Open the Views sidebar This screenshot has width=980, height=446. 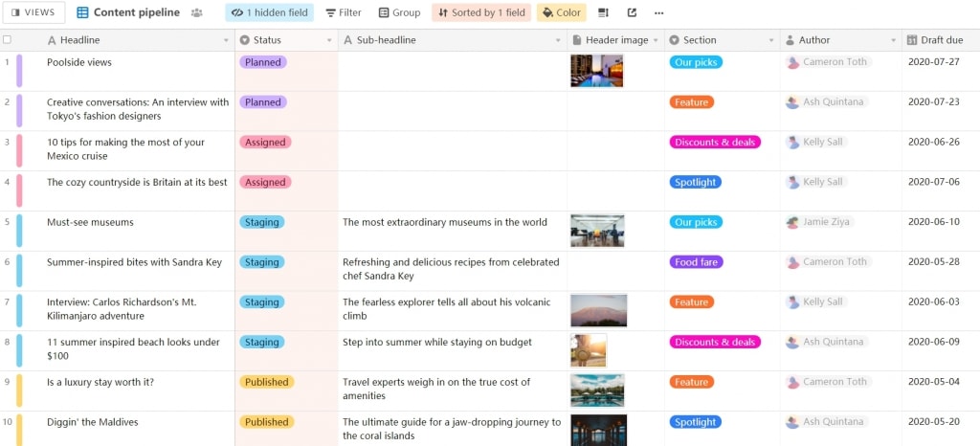coord(33,12)
